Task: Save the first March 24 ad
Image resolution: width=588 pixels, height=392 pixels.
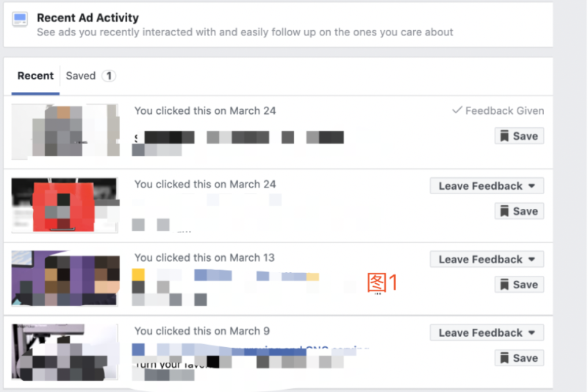Action: (x=519, y=136)
